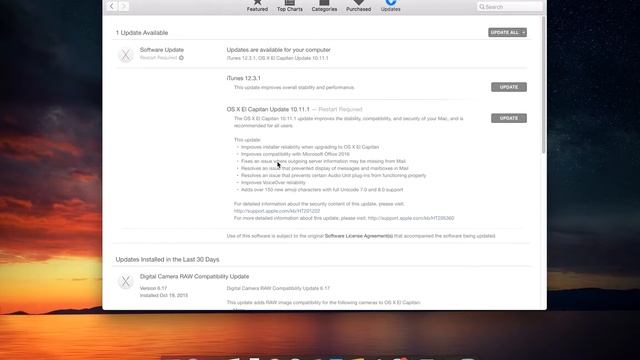Select the Updates tab
Screen dimensions: 640x360
point(391,6)
